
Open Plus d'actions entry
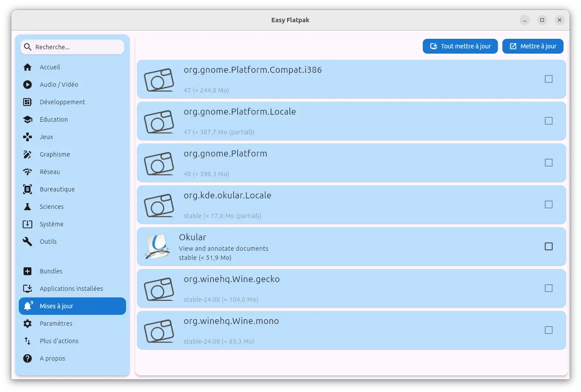pyautogui.click(x=72, y=341)
